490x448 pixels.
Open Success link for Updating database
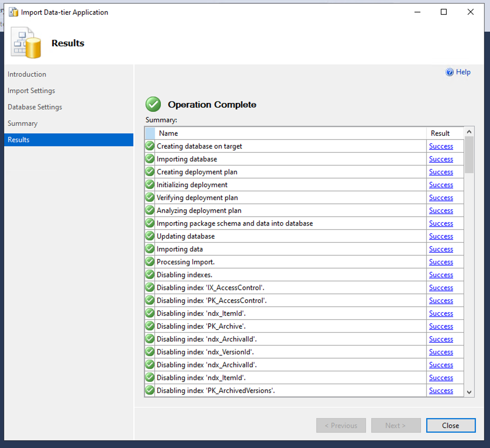click(x=441, y=236)
